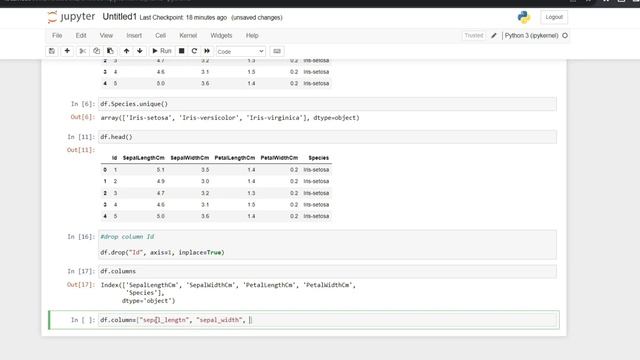Open the View menu
The image size is (640, 360).
[106, 36]
